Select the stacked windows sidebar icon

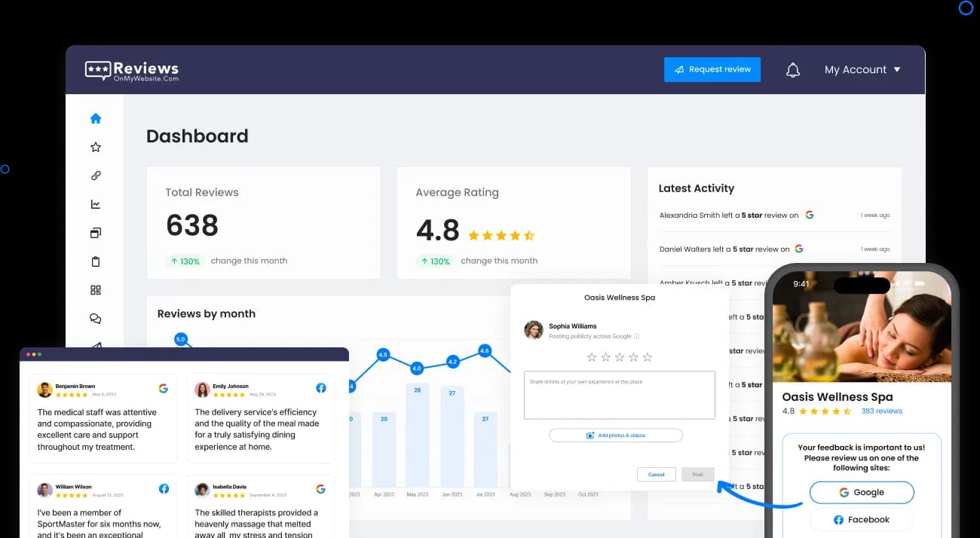pyautogui.click(x=96, y=233)
